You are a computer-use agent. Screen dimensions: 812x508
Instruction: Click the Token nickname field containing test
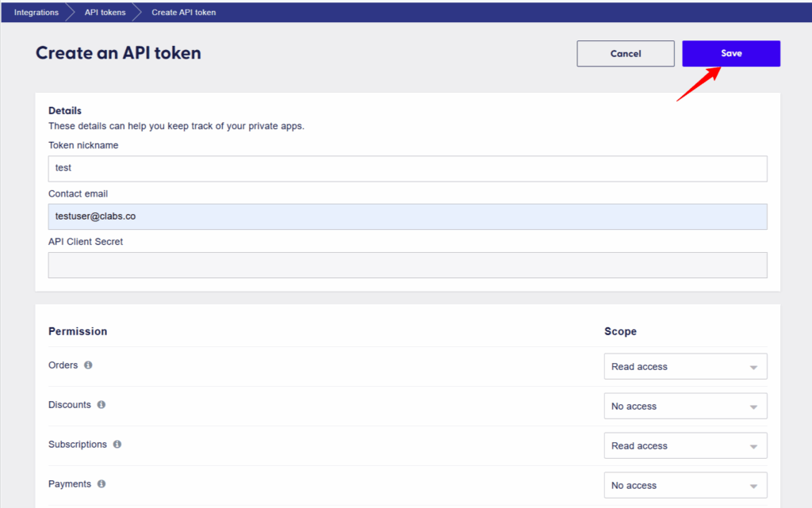pos(408,168)
